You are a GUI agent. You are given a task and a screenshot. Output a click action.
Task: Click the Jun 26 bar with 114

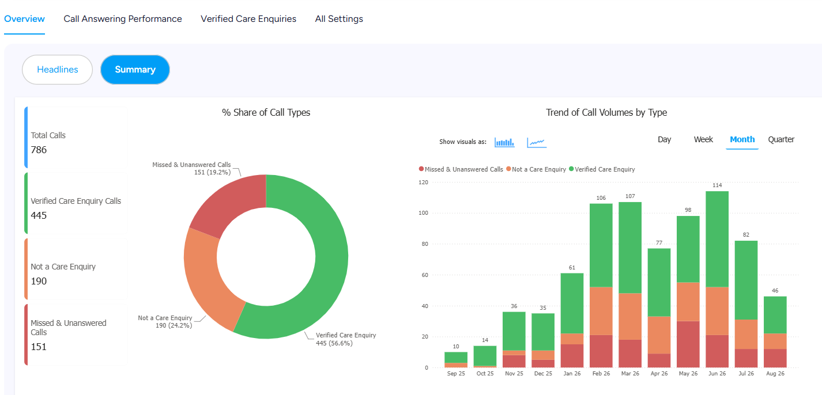[x=717, y=279]
